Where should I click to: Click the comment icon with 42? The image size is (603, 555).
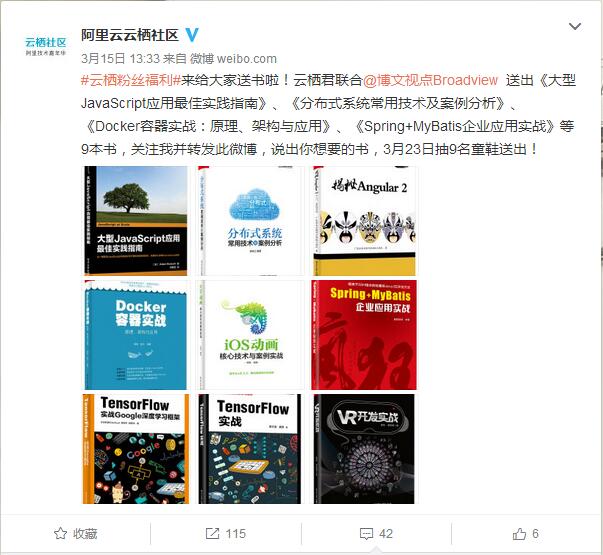366,534
